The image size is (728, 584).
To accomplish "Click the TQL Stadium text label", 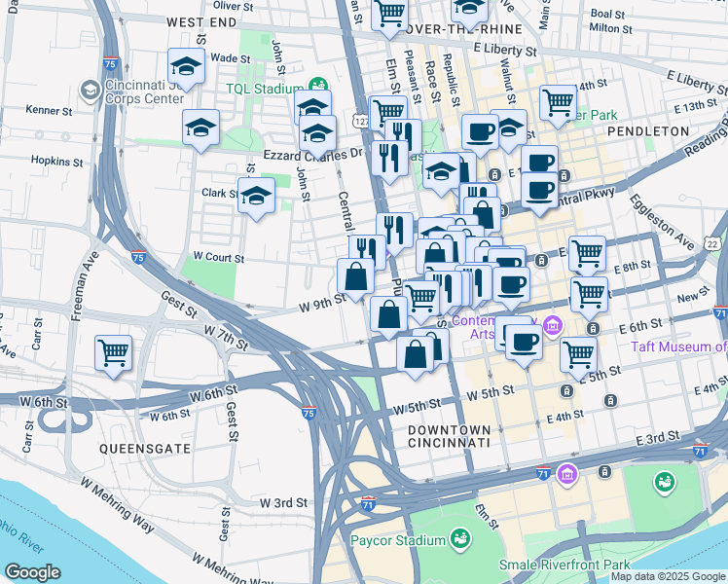I will [x=265, y=89].
